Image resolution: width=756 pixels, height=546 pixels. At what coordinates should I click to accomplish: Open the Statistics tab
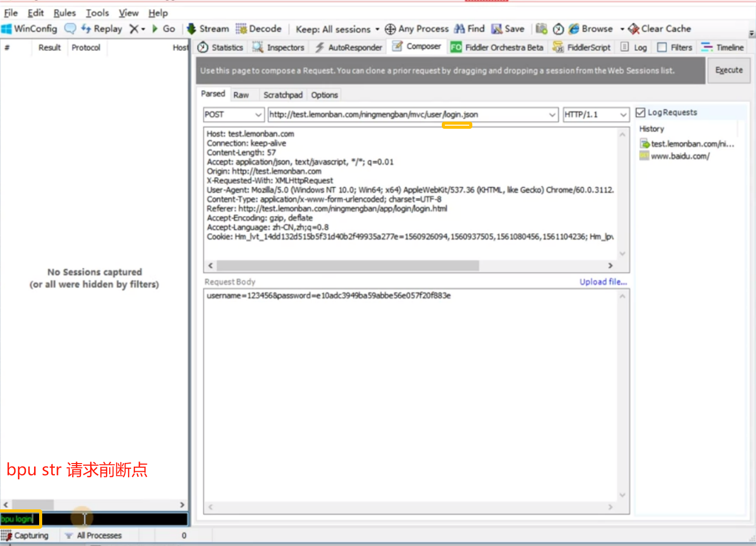[x=221, y=47]
